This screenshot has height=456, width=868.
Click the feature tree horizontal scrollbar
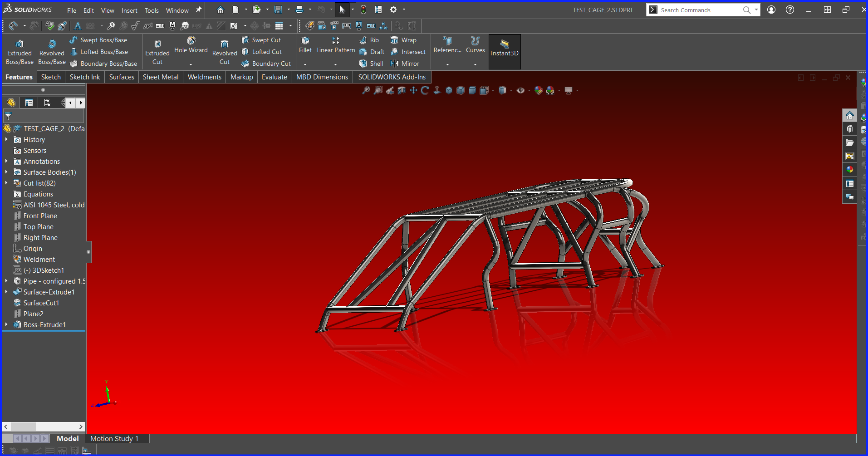(44, 427)
